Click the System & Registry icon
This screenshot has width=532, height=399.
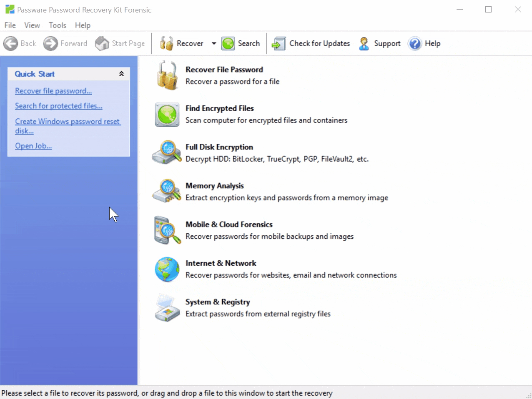pyautogui.click(x=167, y=308)
